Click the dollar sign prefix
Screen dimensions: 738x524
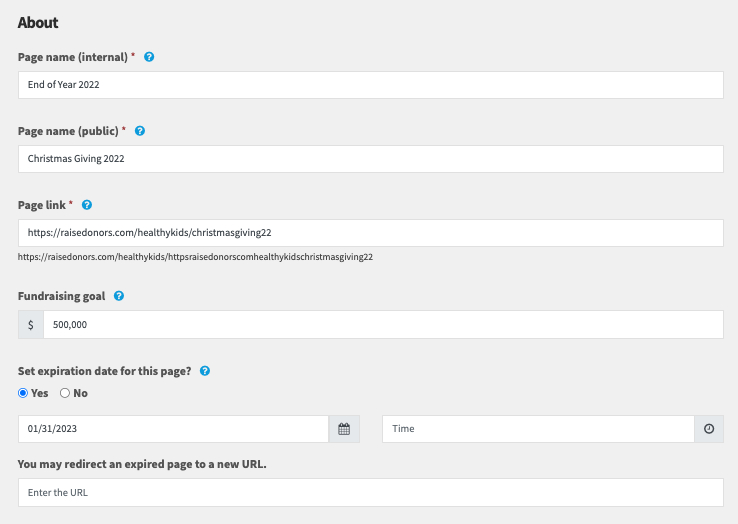coord(31,324)
